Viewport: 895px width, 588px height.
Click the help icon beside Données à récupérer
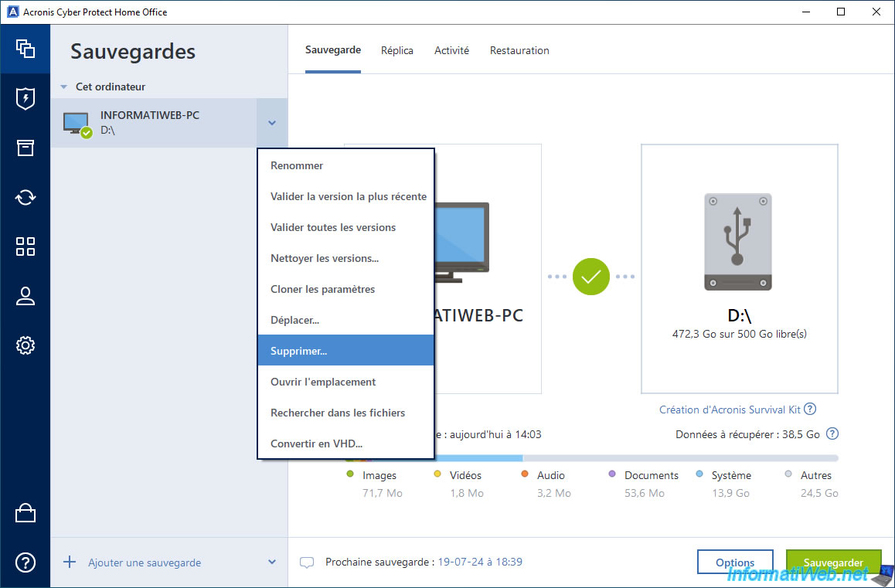click(x=833, y=434)
